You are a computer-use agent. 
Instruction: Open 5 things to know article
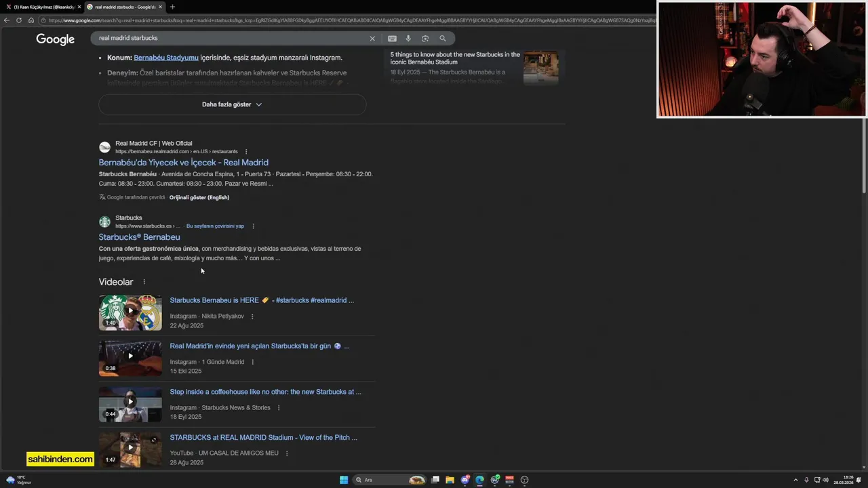[455, 58]
